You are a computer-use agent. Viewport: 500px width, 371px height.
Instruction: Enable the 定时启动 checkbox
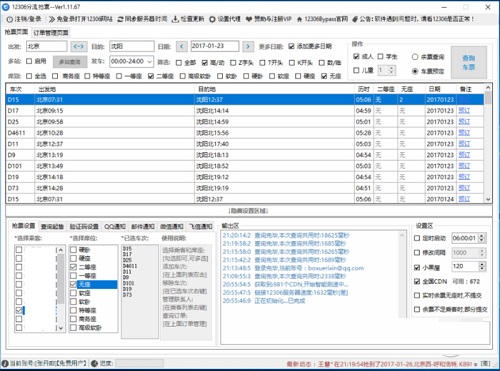point(417,238)
